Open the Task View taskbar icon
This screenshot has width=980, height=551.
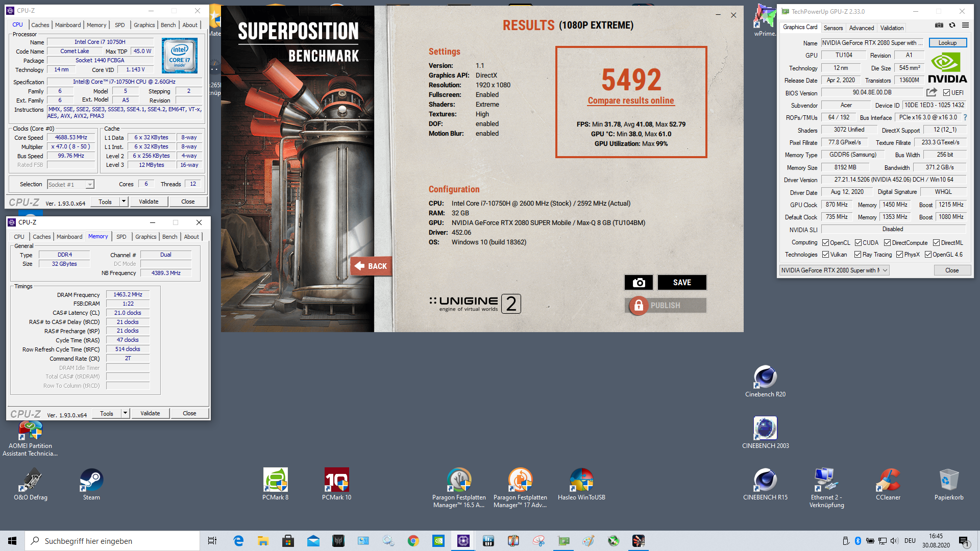coord(213,541)
